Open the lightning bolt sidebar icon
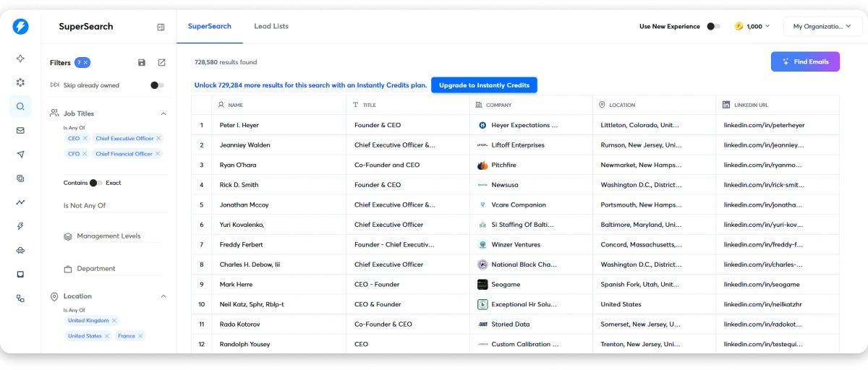The width and height of the screenshot is (868, 370). 20,226
